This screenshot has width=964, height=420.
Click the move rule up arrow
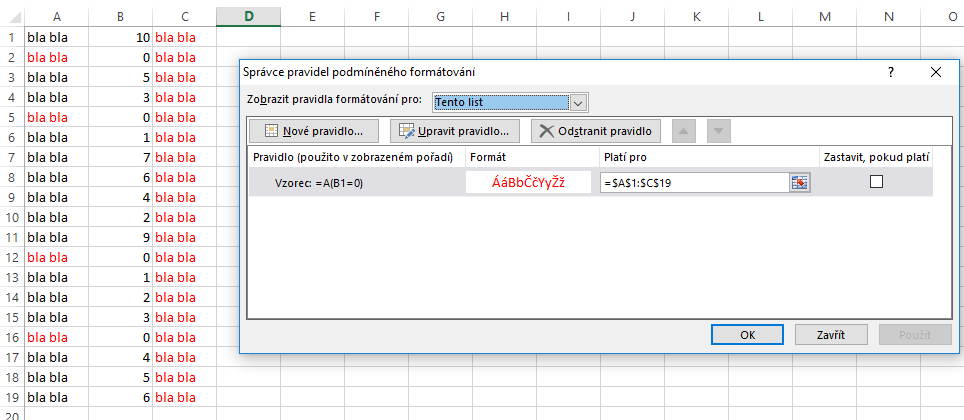(686, 131)
